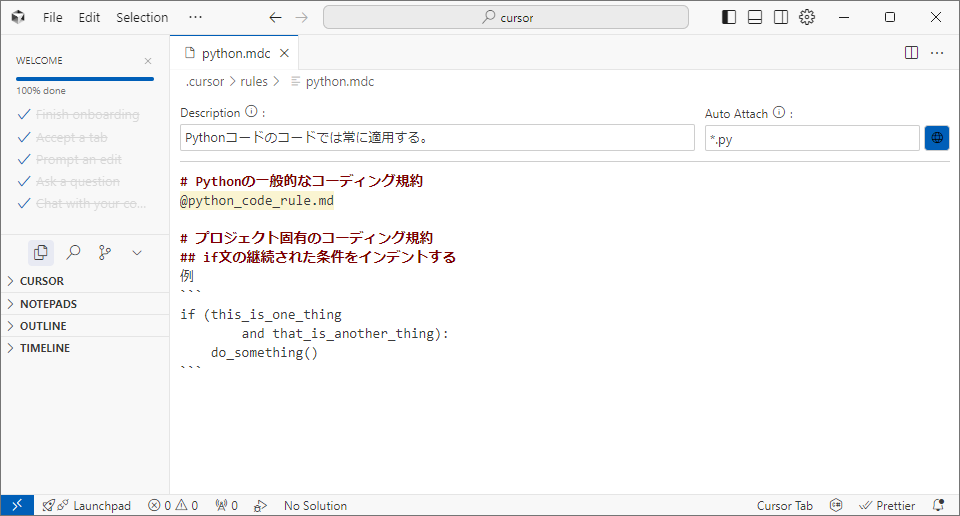The width and height of the screenshot is (960, 516).
Task: Click Launchpad in status bar
Action: pos(86,506)
